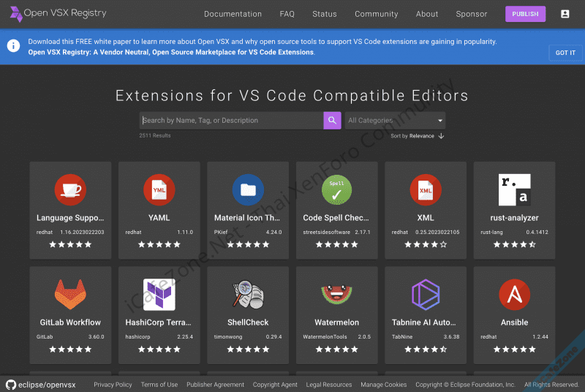Open the Privacy Policy footer link

pyautogui.click(x=113, y=385)
